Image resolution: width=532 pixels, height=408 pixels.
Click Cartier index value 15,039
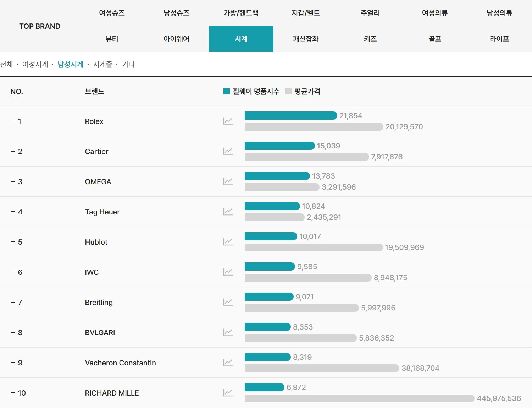point(328,146)
